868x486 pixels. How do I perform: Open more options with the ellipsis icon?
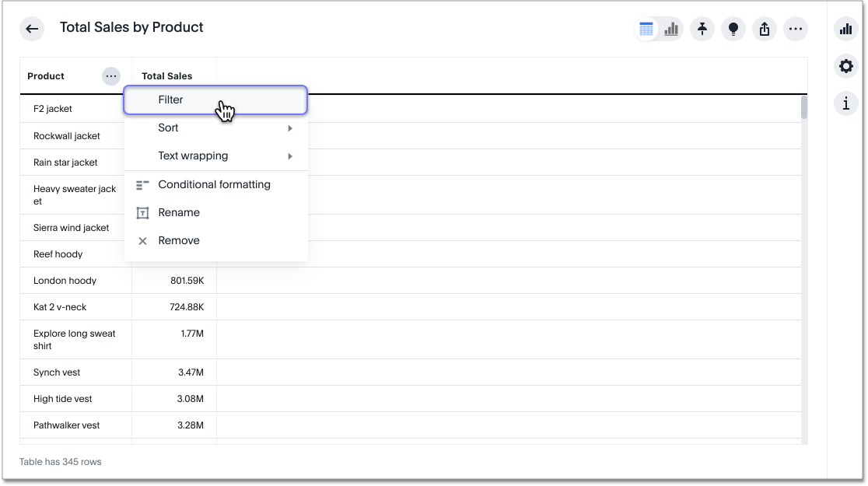pos(796,29)
